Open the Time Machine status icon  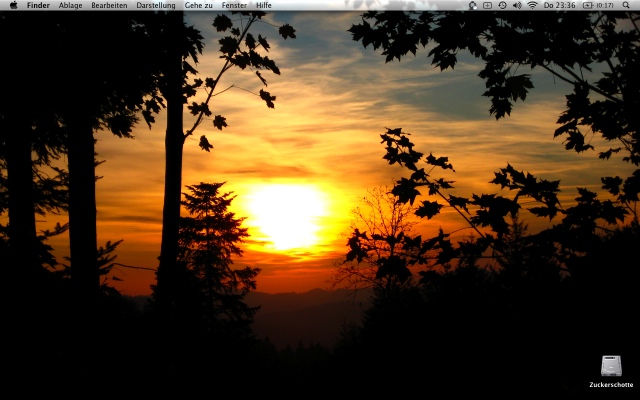coord(502,5)
